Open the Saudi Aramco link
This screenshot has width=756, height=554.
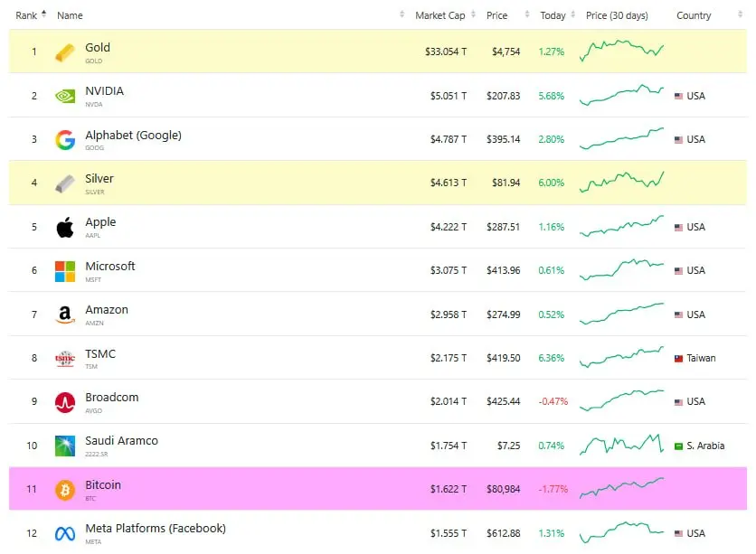pos(121,441)
